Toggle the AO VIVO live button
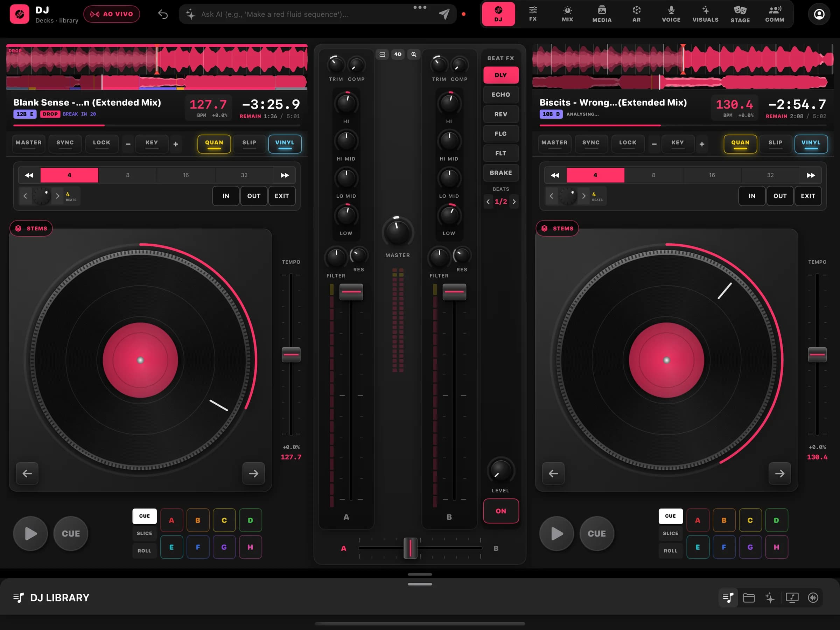 click(112, 14)
